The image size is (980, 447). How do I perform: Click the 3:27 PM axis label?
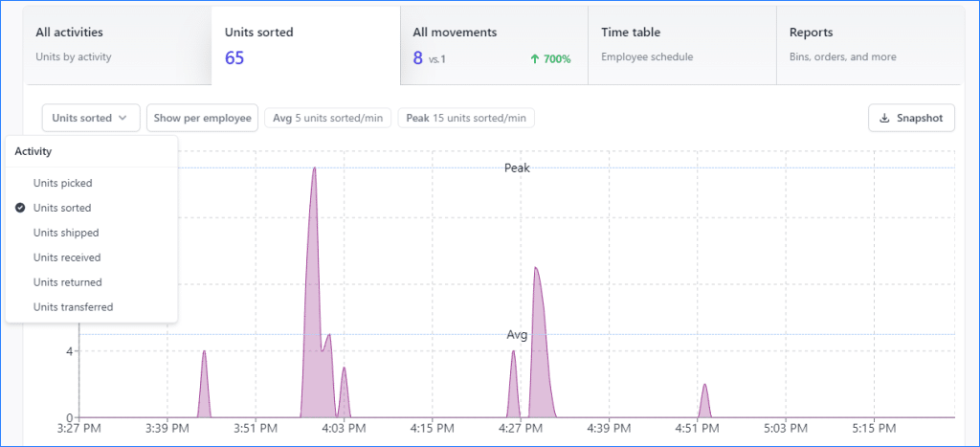tap(79, 429)
